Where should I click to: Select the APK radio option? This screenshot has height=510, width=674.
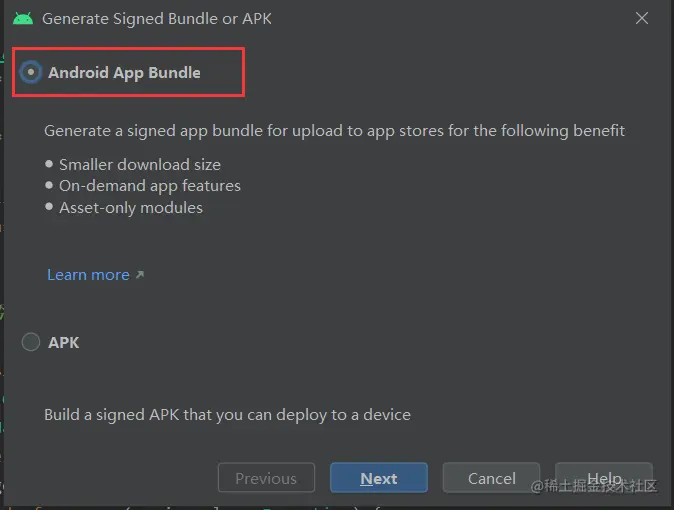coord(31,342)
